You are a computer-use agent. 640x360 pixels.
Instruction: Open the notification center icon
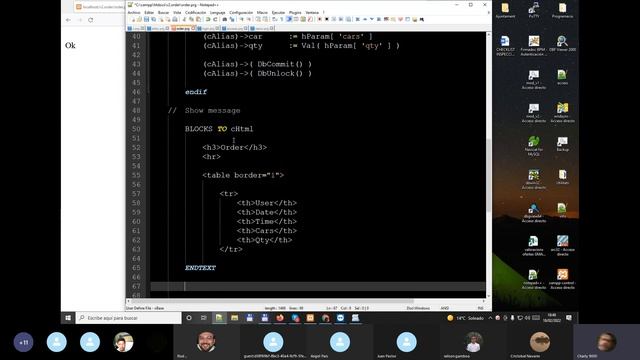pos(569,318)
